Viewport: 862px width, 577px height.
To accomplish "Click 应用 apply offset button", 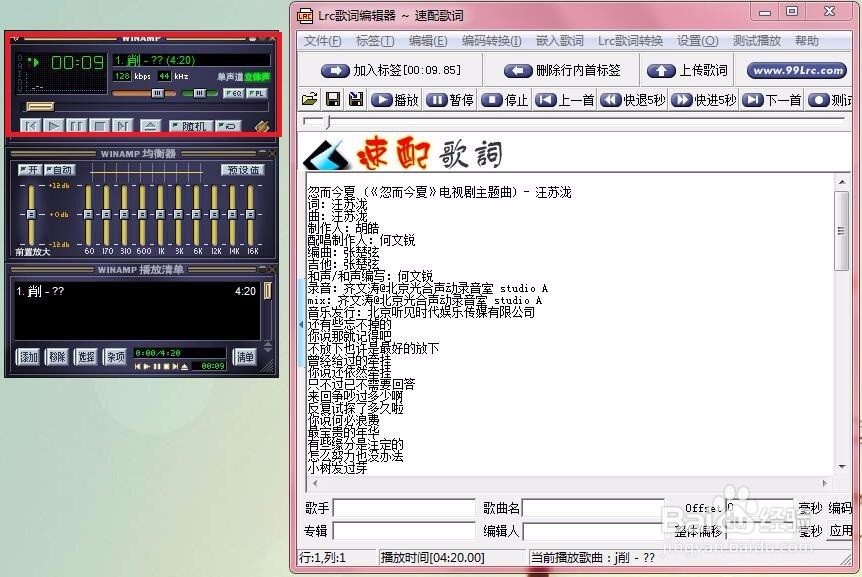I will (x=840, y=530).
